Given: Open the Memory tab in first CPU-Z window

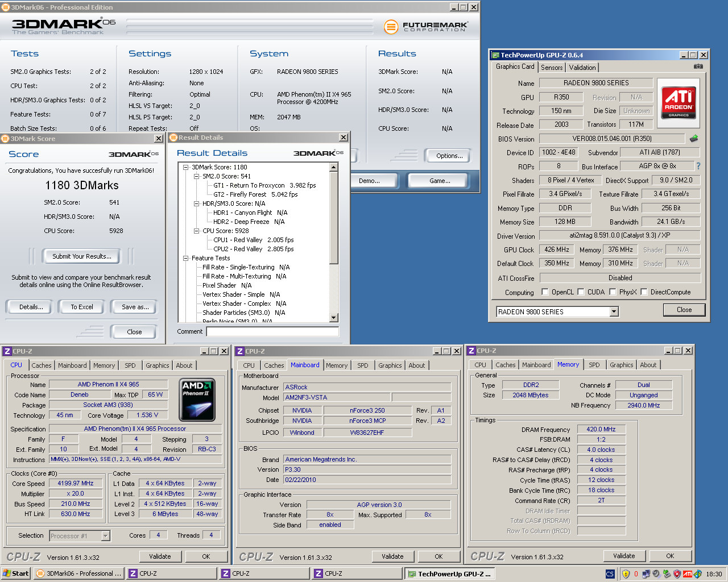Looking at the screenshot, I should tap(104, 365).
